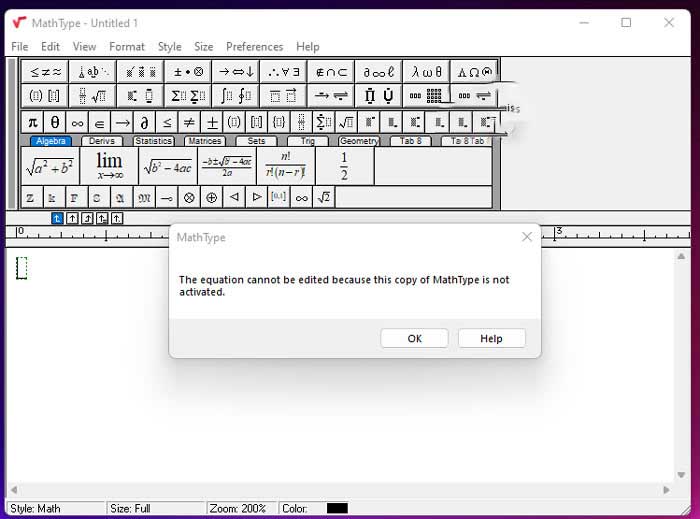
Task: Click the vertical scrollbar down arrow
Action: 681,474
